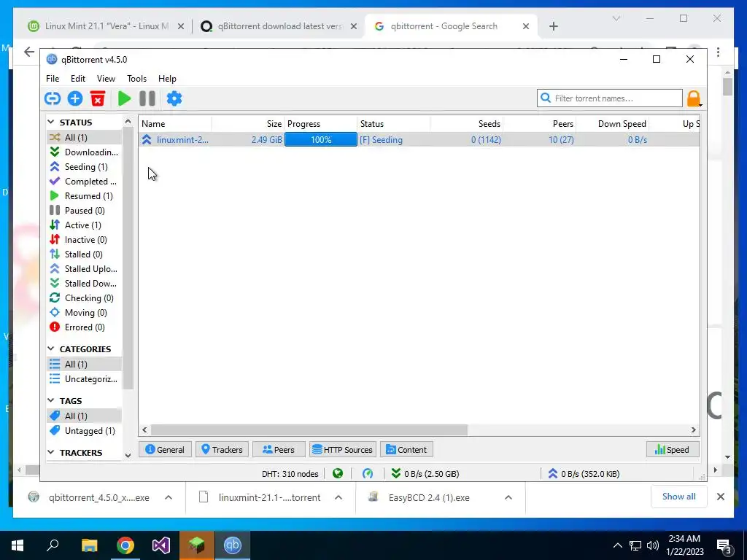The image size is (747, 560).
Task: Click upload speed status bar entry
Action: pos(584,474)
